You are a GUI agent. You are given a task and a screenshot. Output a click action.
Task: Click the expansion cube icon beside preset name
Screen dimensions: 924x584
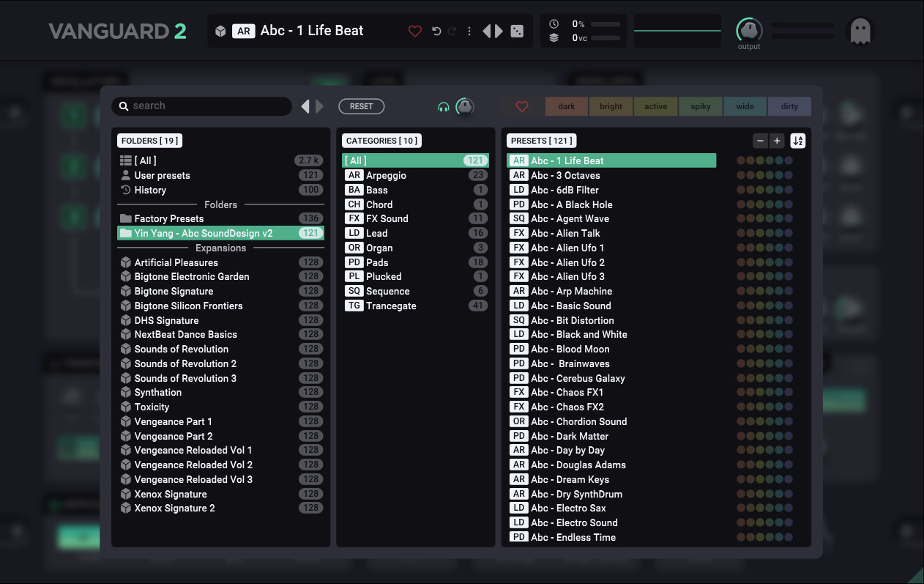coord(220,31)
